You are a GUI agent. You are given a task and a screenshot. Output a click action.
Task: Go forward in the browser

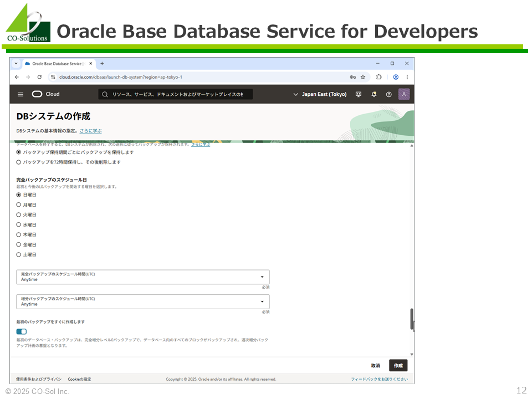(x=28, y=77)
